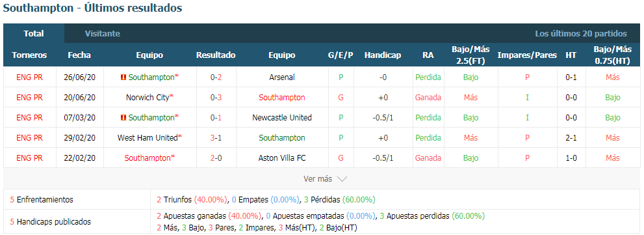This screenshot has height=235, width=644.
Task: Open the Newcastle United team link
Action: click(x=282, y=118)
